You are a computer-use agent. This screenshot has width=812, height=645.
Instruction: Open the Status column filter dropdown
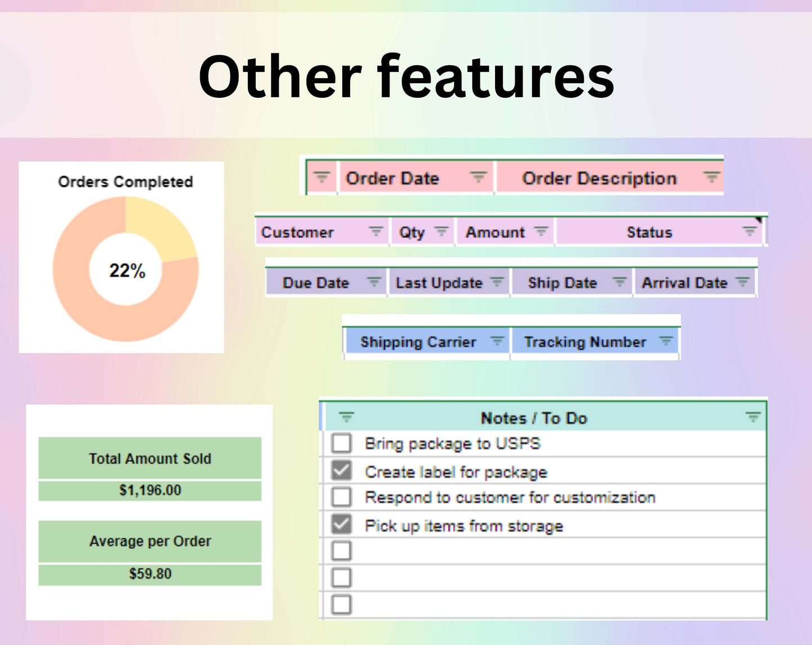pyautogui.click(x=749, y=231)
